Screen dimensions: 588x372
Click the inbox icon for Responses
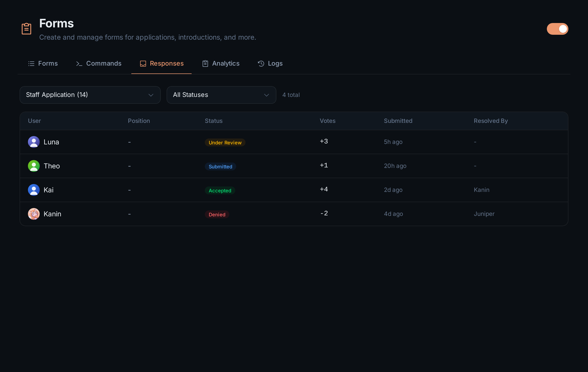point(143,64)
